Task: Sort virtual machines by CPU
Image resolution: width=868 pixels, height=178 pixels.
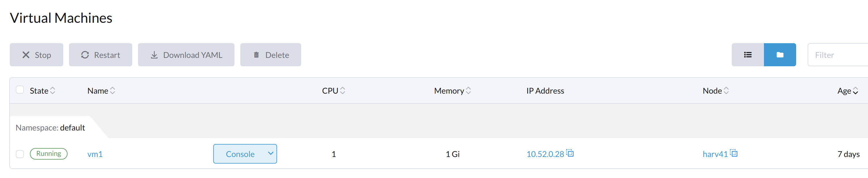Action: point(333,90)
